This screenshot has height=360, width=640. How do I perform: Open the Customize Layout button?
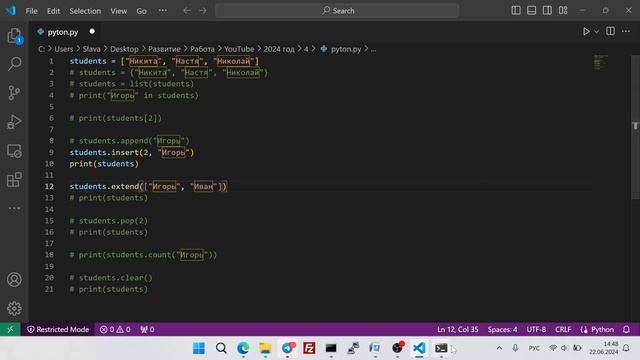click(x=563, y=11)
